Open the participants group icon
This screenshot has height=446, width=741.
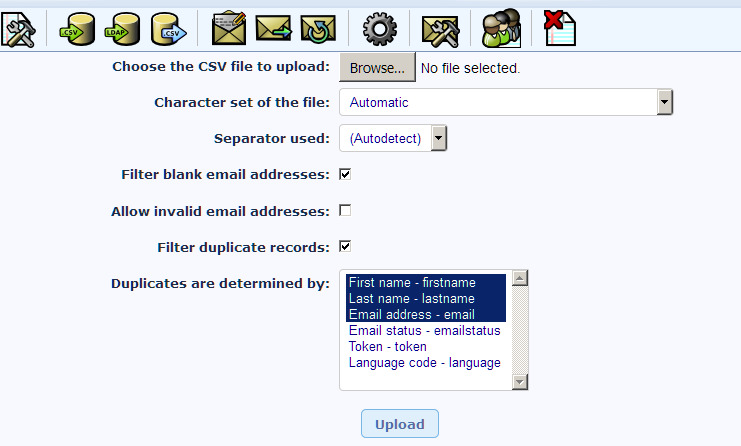(501, 28)
